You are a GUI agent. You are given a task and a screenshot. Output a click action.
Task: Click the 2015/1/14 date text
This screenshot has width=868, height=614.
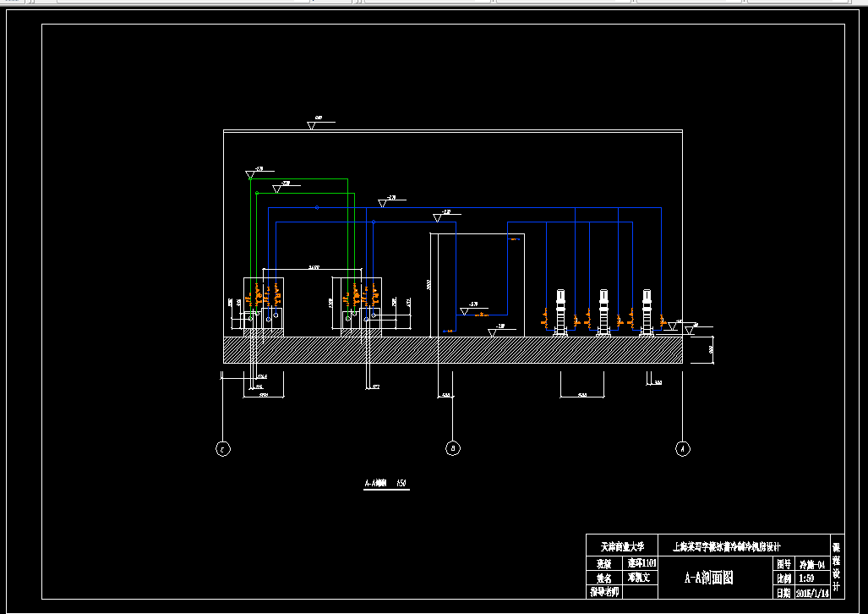(812, 593)
